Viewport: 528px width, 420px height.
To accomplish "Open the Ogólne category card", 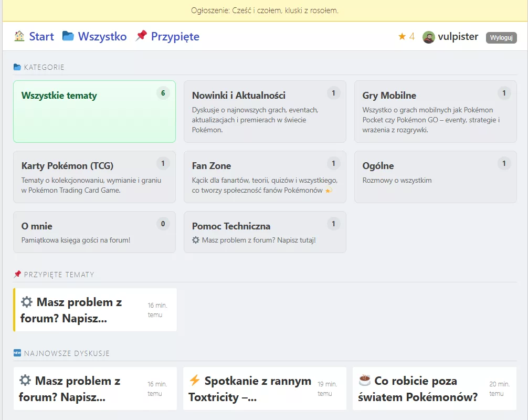I will (x=435, y=177).
